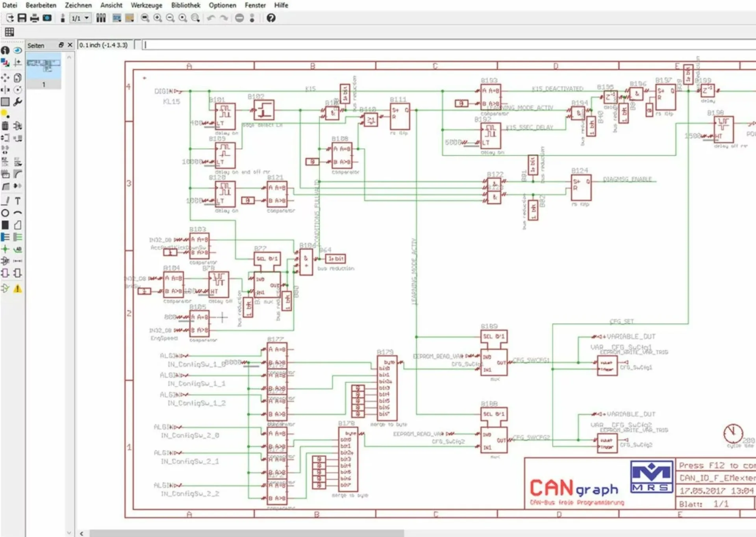Open the 1/1 sheet selector dropdown

(80, 18)
